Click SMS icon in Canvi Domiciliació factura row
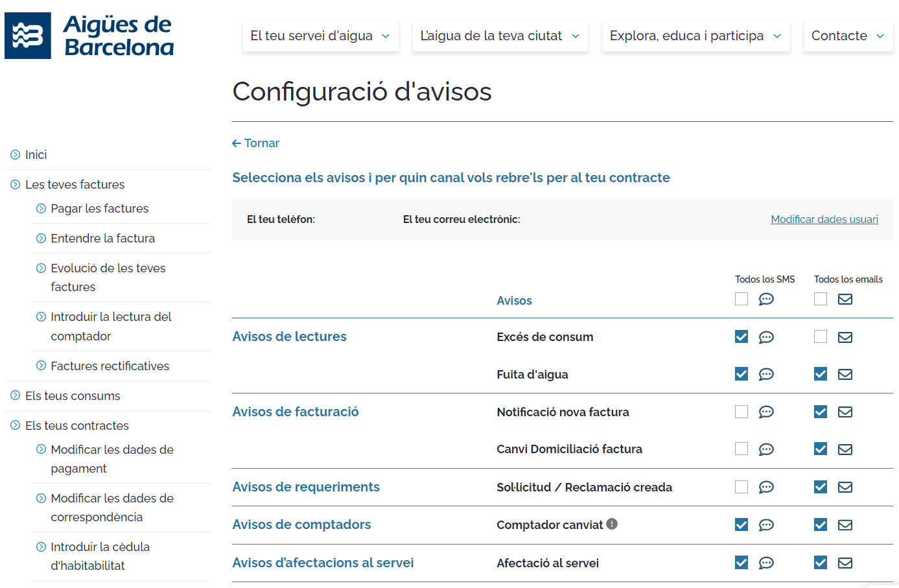Viewport: 899px width, 588px height. (x=766, y=449)
